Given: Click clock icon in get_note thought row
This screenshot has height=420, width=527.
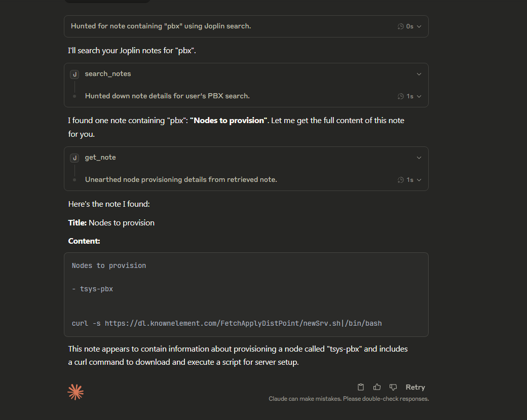Looking at the screenshot, I should (401, 180).
